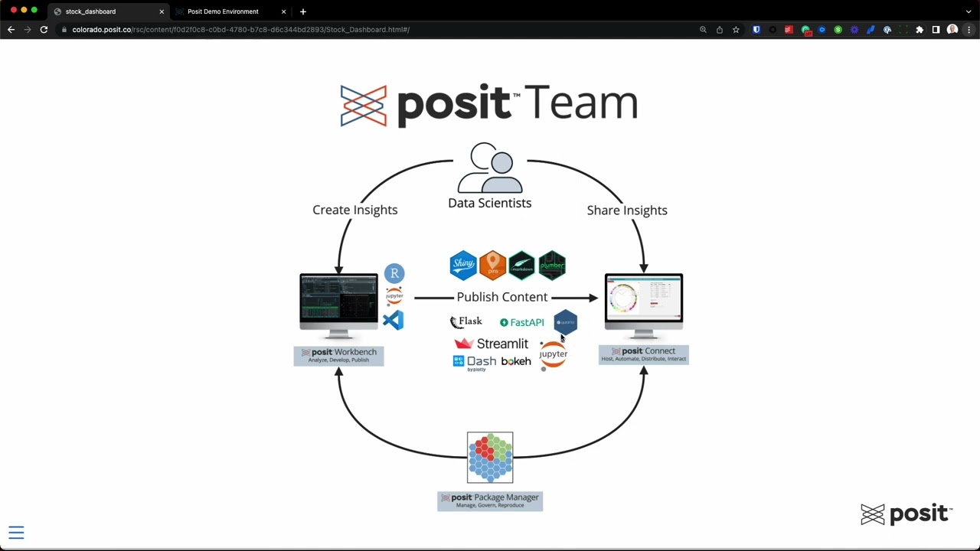Open the tab search dropdown chevron
Screen dimensions: 980x551
[x=969, y=11]
